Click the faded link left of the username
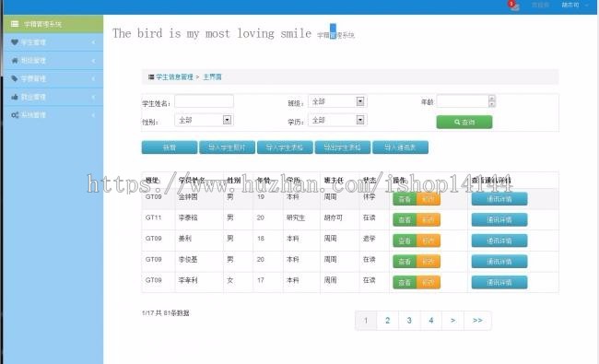The image size is (599, 364). click(x=540, y=5)
